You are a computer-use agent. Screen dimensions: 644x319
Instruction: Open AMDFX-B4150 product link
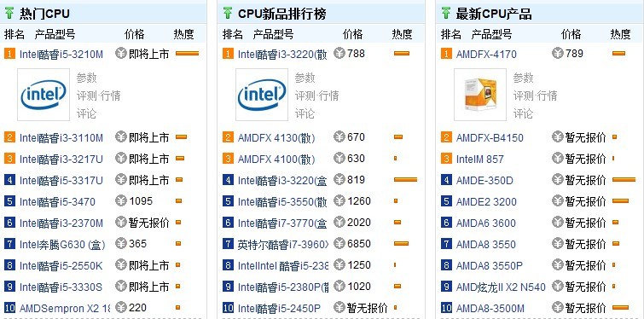pyautogui.click(x=490, y=137)
